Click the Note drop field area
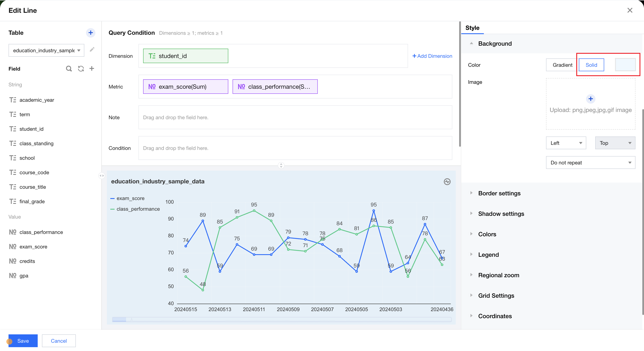 click(x=295, y=117)
